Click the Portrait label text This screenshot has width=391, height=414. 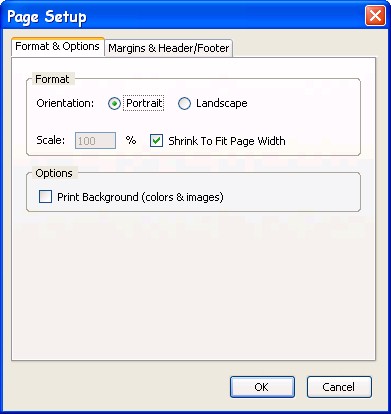click(144, 103)
